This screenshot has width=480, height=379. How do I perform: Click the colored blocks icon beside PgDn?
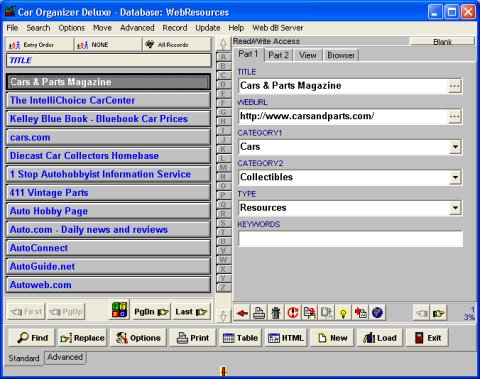tap(120, 310)
